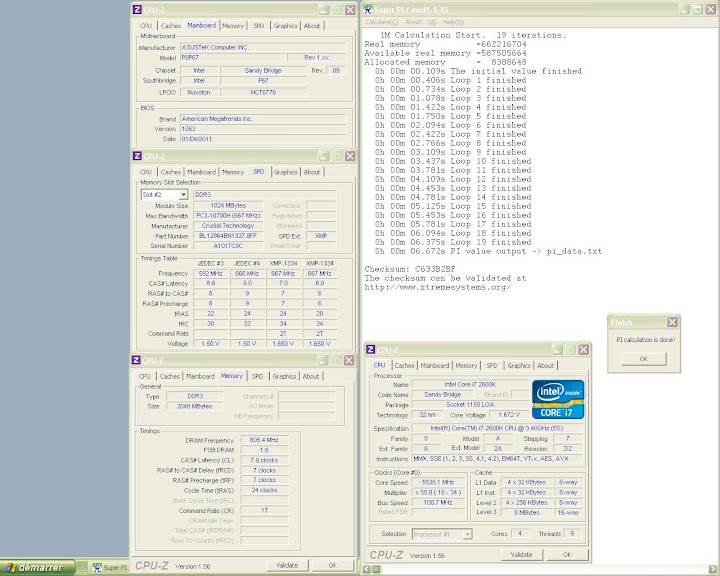
Task: Confirm the 'PI calculation is done!' dialog with OK
Action: (x=644, y=359)
